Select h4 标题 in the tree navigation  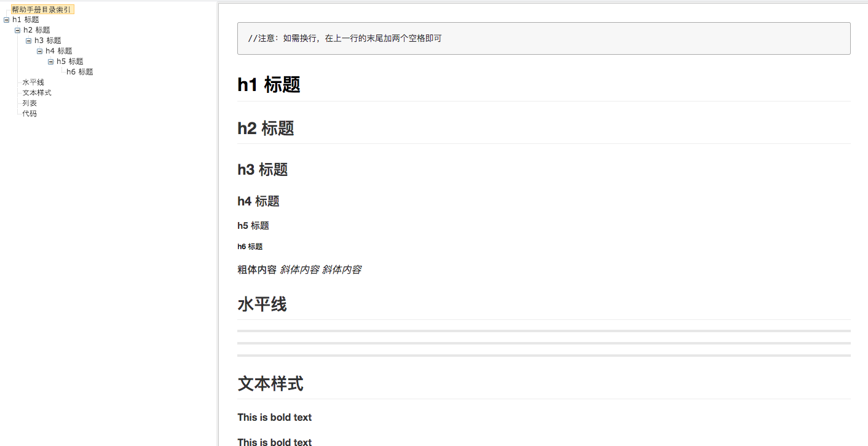tap(58, 50)
